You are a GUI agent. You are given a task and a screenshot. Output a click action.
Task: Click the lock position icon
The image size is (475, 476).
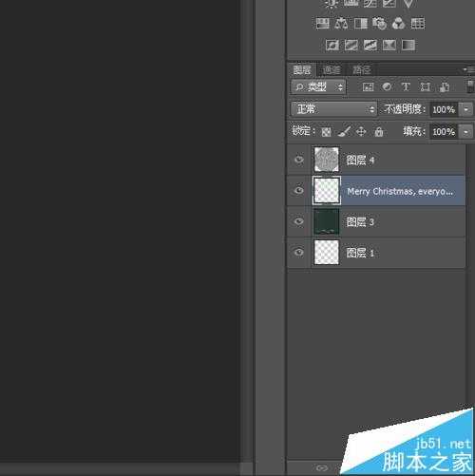(361, 131)
